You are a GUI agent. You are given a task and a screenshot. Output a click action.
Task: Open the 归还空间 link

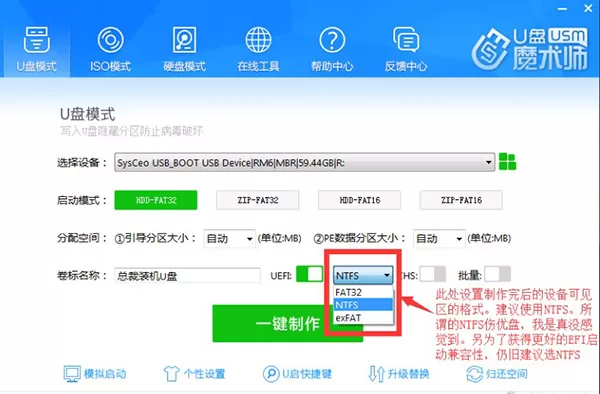(507, 374)
